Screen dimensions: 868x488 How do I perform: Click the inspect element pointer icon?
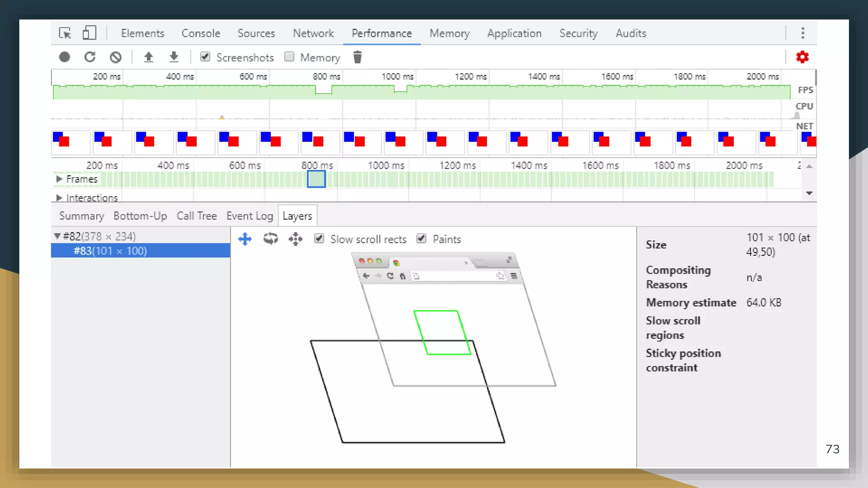[x=65, y=33]
